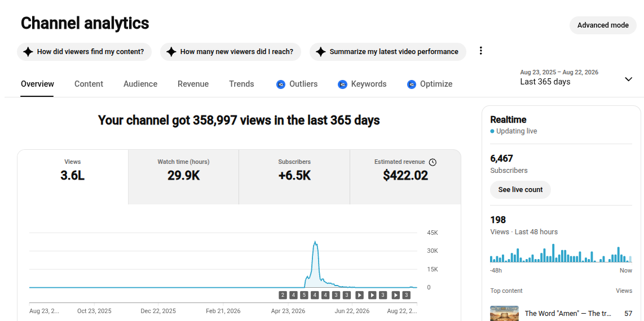Click sparkle icon on 'How did viewers find' chip

[x=28, y=52]
